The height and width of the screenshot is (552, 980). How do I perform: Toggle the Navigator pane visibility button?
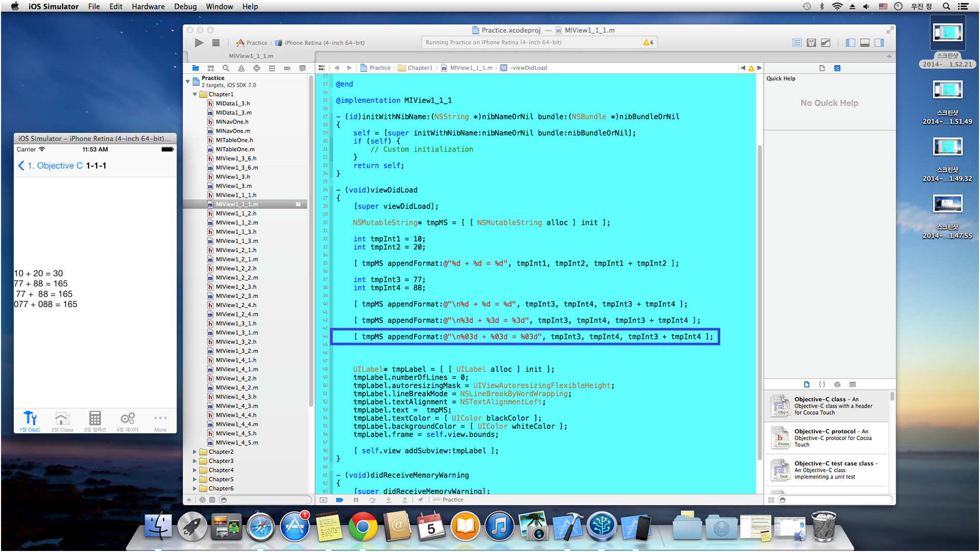coord(851,43)
